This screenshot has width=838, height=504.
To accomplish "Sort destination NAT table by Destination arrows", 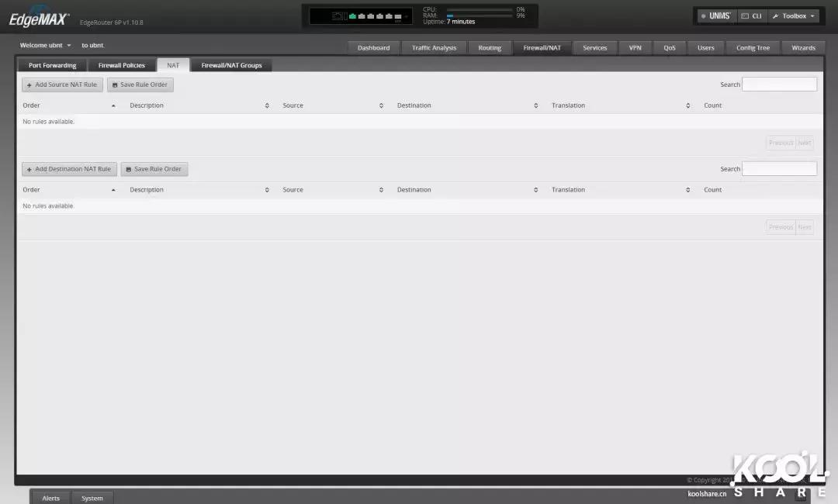I will click(x=535, y=190).
